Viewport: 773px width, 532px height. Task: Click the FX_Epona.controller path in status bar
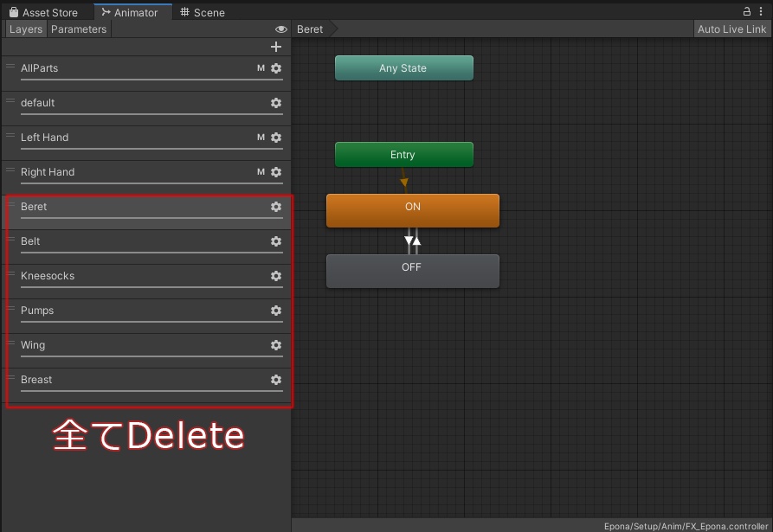tap(686, 526)
